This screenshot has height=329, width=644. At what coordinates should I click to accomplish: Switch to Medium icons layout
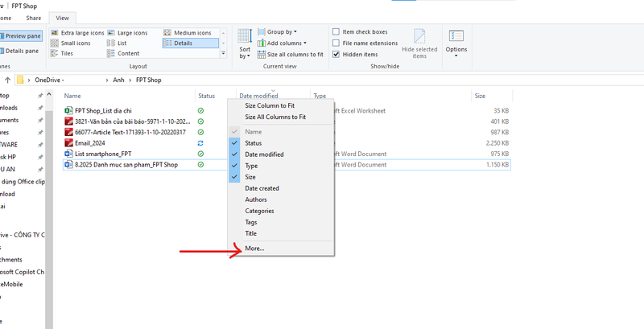coord(188,33)
